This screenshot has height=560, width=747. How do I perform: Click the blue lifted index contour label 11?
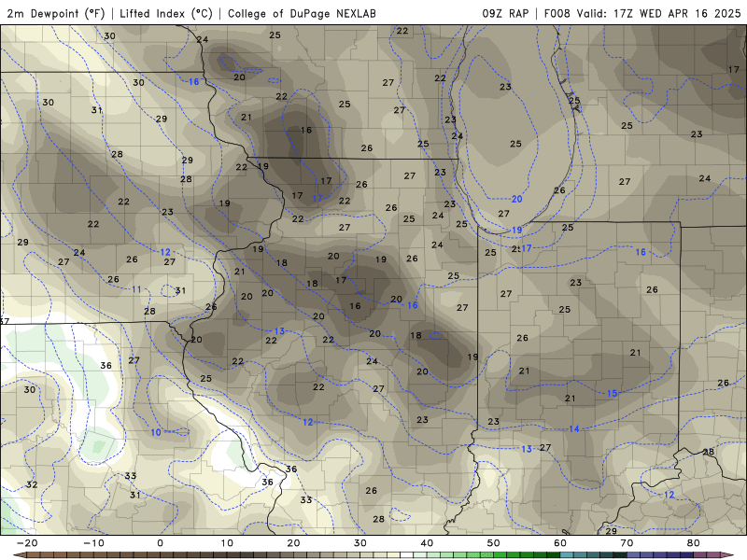tap(136, 289)
